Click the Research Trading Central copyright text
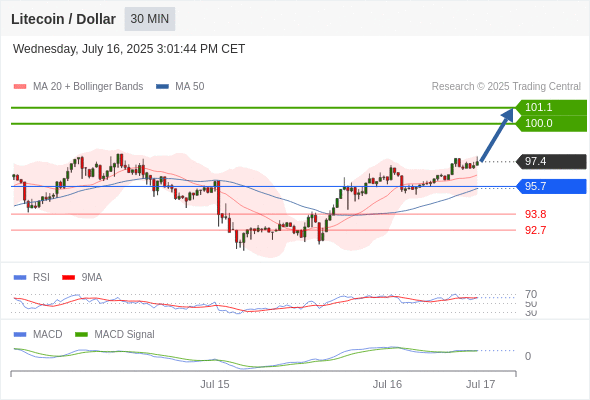 pos(506,87)
